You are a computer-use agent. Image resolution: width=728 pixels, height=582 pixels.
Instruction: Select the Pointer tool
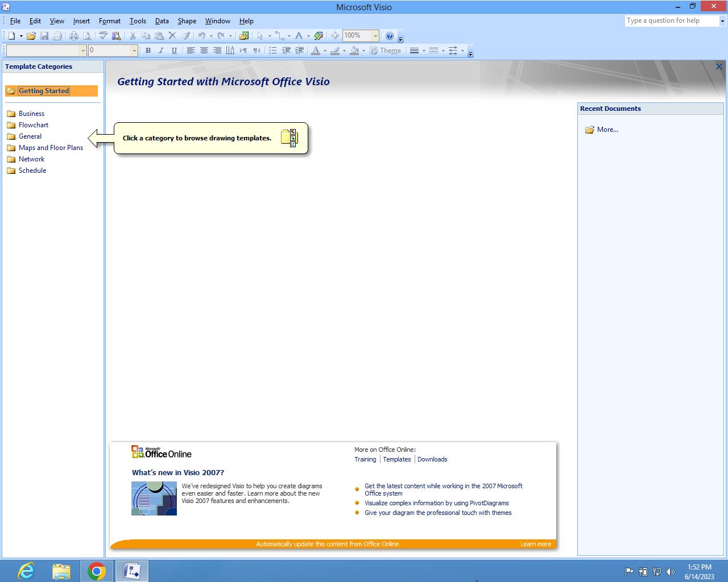(x=260, y=36)
